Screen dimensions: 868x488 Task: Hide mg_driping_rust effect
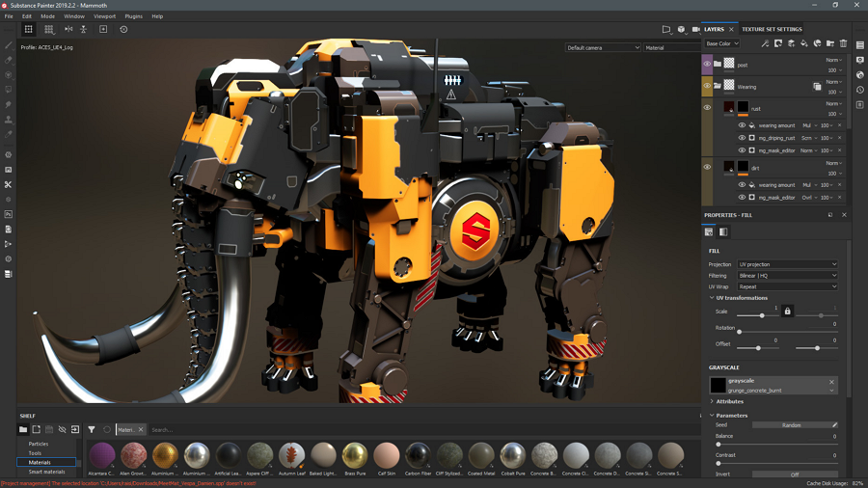[x=742, y=138]
